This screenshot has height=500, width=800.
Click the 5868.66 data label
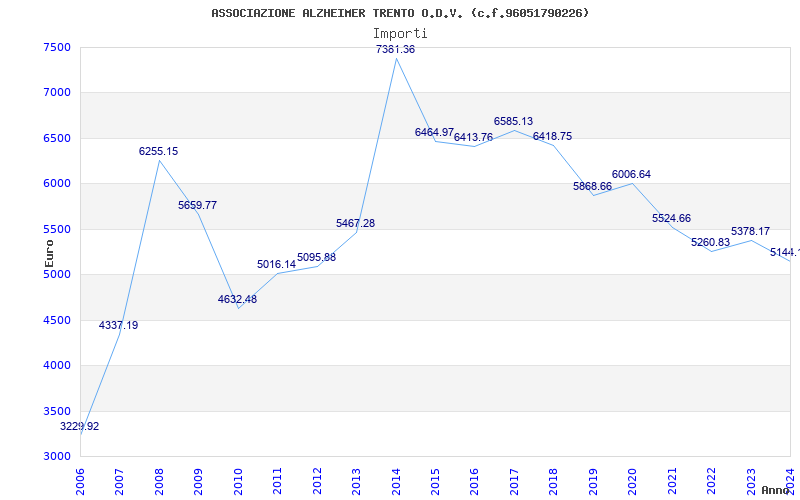tap(592, 187)
